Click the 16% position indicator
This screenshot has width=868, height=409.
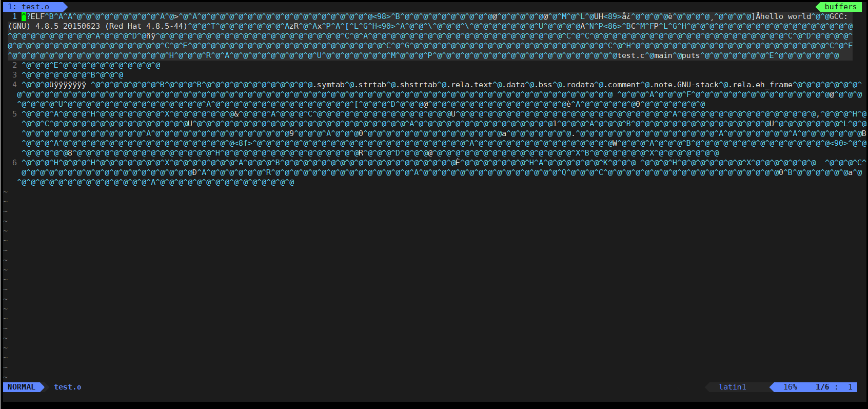tap(790, 387)
